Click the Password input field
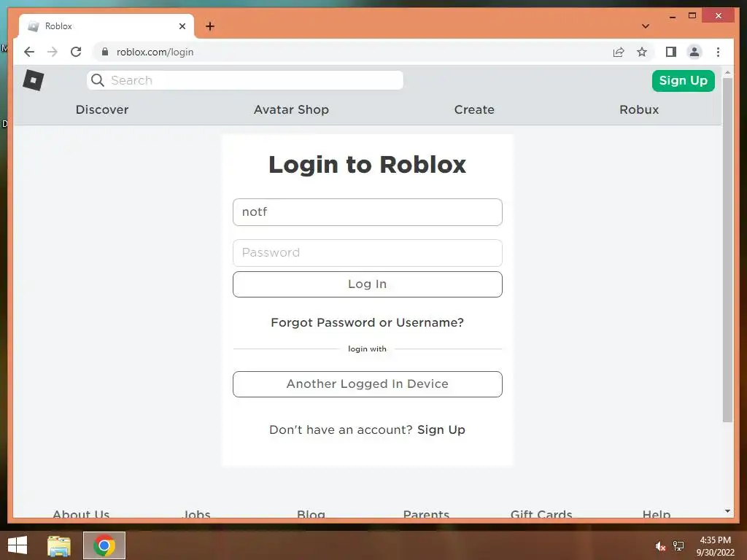This screenshot has width=747, height=560. (x=368, y=253)
